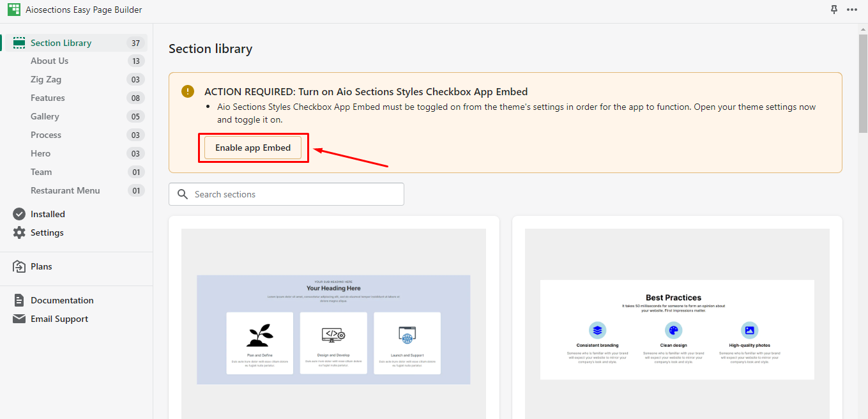Click the Section Library sidebar icon
Image resolution: width=868 pixels, height=419 pixels.
[x=19, y=43]
